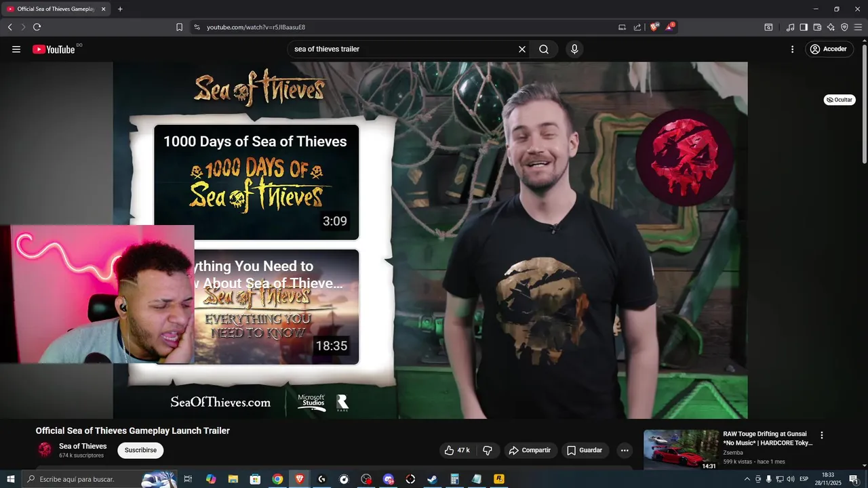Clear the search box with X

point(522,49)
